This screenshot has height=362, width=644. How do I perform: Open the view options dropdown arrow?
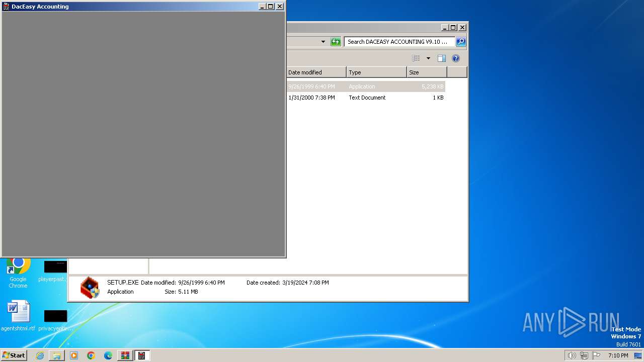coord(428,58)
